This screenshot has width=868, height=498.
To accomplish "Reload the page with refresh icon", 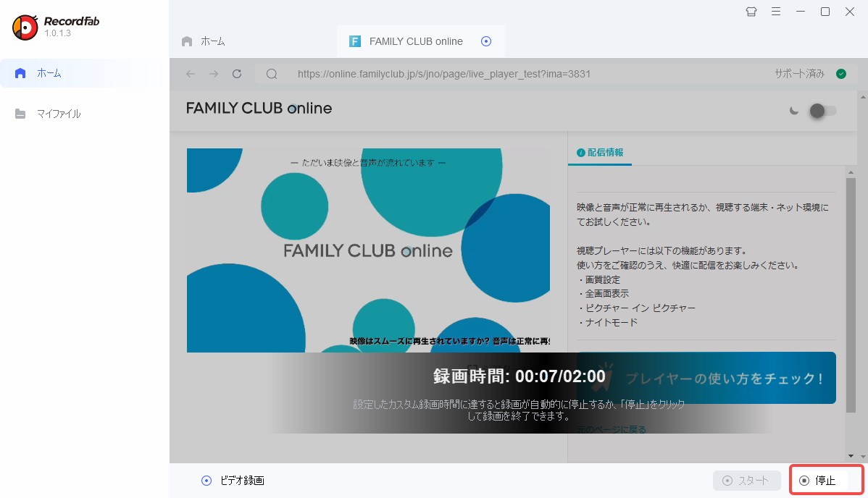I will 237,74.
